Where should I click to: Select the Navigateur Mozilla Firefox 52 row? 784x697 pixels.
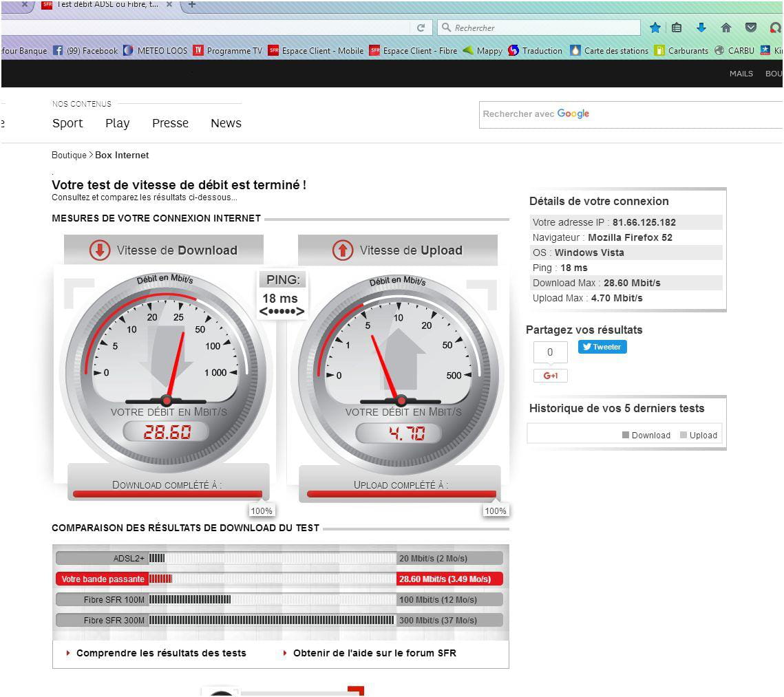(626, 237)
